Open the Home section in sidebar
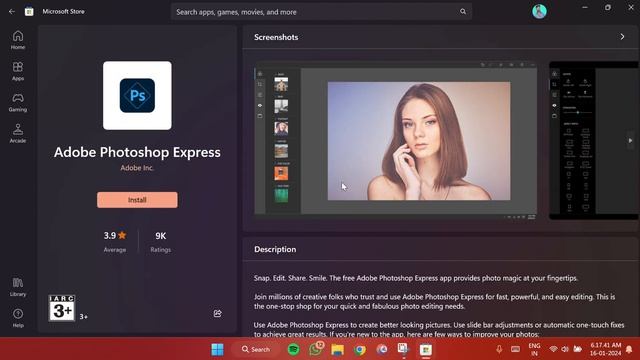The height and width of the screenshot is (360, 640). 18,40
